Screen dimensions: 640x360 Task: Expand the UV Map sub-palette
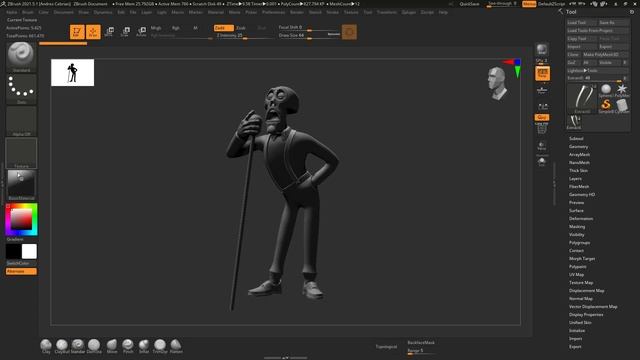[576, 275]
